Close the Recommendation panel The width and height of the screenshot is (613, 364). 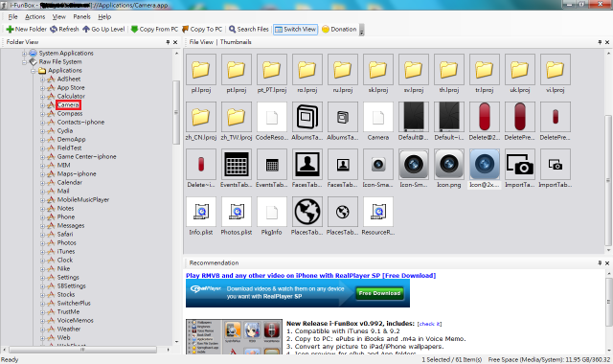coord(607,263)
